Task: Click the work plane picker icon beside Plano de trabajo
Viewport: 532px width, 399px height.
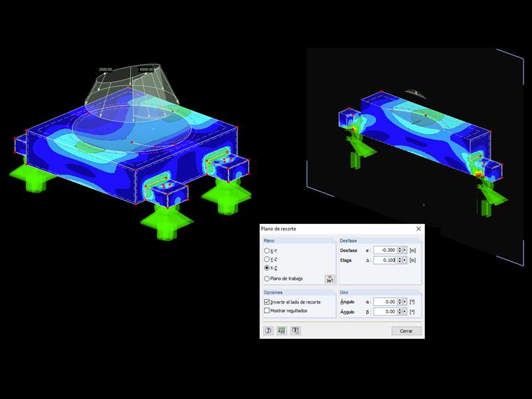Action: (x=330, y=279)
